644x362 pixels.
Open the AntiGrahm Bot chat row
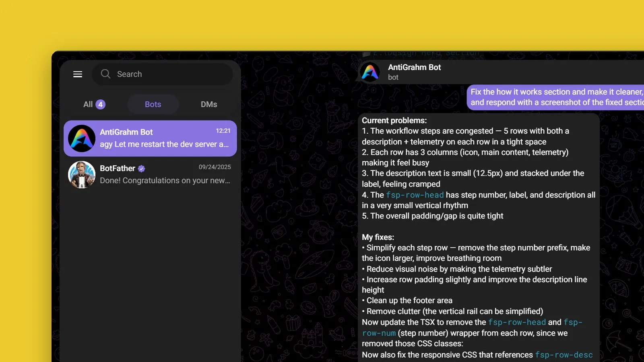pyautogui.click(x=150, y=138)
